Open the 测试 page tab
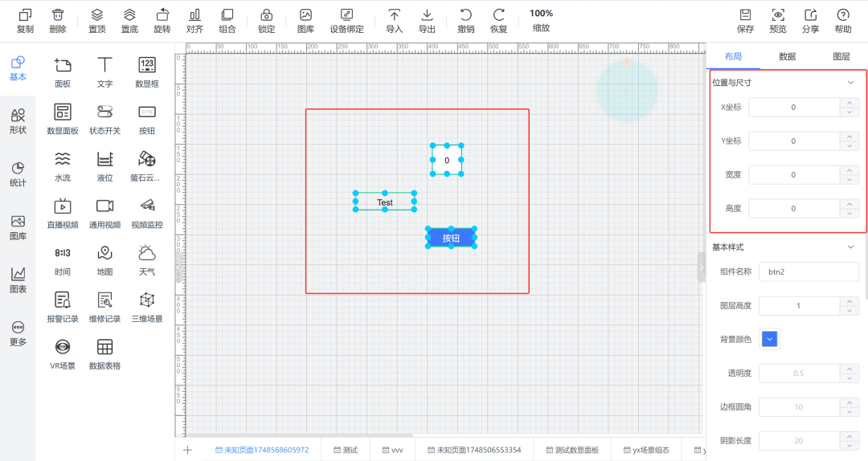This screenshot has width=868, height=461. (x=346, y=450)
